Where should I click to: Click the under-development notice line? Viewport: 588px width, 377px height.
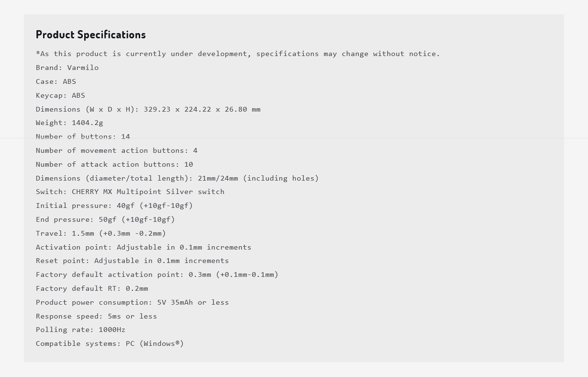[238, 54]
